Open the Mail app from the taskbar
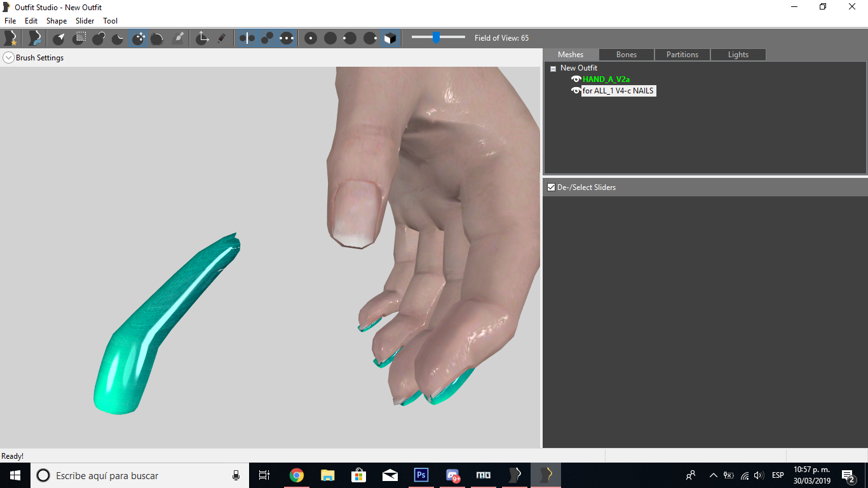This screenshot has height=488, width=868. click(390, 475)
